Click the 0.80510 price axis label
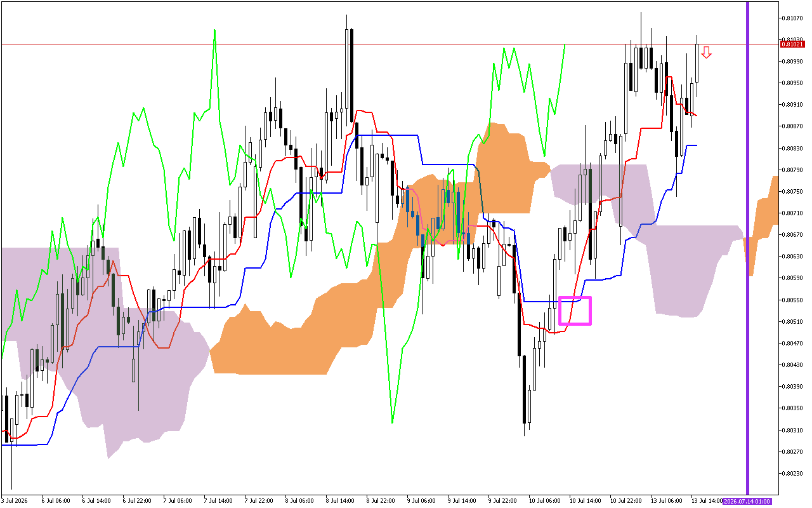 click(792, 321)
